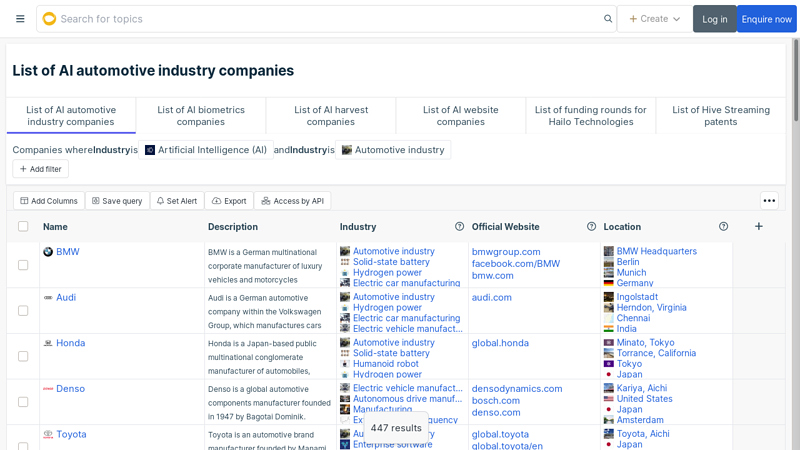Click the Add Columns toolbar button
800x450 pixels.
click(x=49, y=201)
